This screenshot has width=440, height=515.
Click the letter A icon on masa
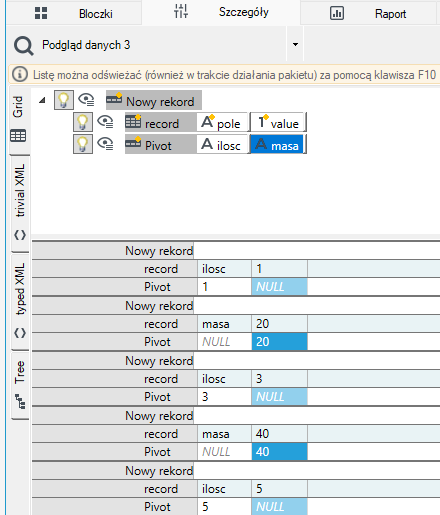(261, 144)
